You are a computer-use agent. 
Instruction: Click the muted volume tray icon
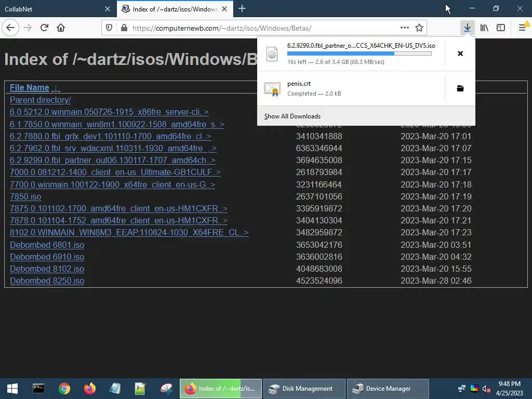[486, 389]
